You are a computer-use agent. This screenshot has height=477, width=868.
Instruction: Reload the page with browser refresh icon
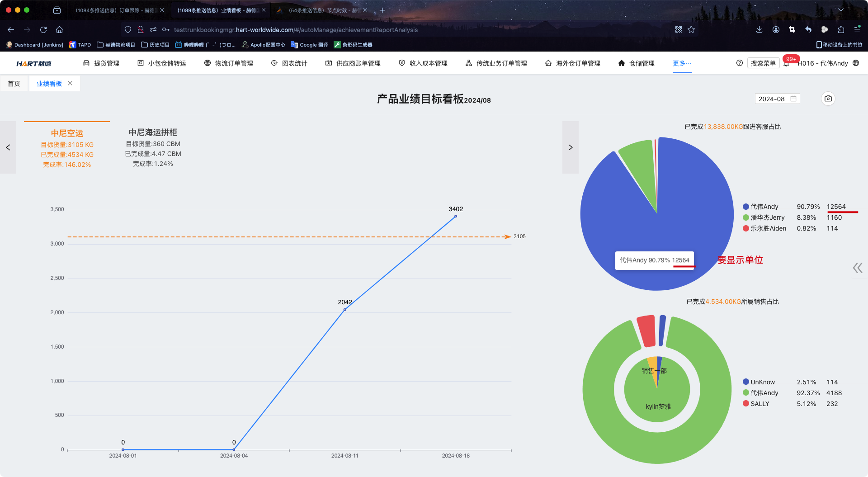(43, 30)
